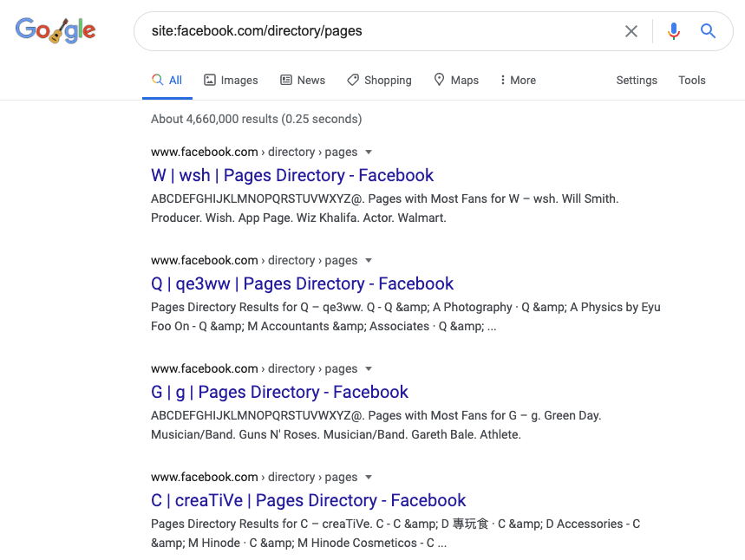The width and height of the screenshot is (745, 560).
Task: Select the Maps tab
Action: (456, 80)
